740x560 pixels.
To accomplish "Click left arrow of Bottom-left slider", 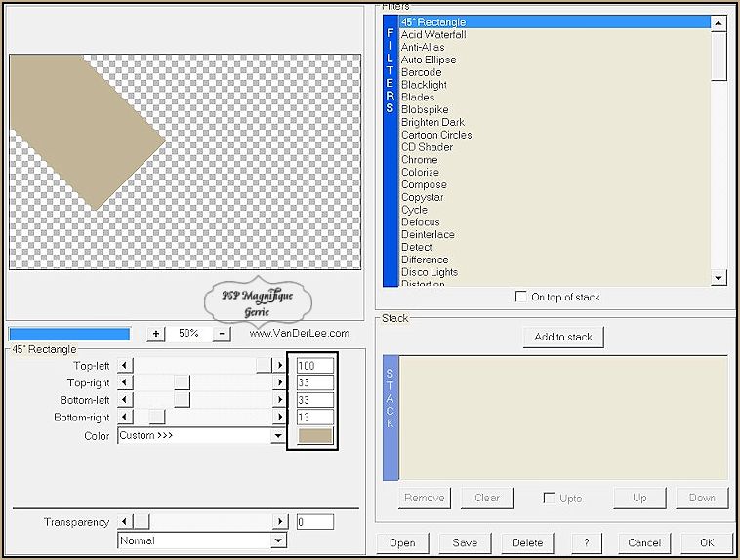I will [125, 400].
